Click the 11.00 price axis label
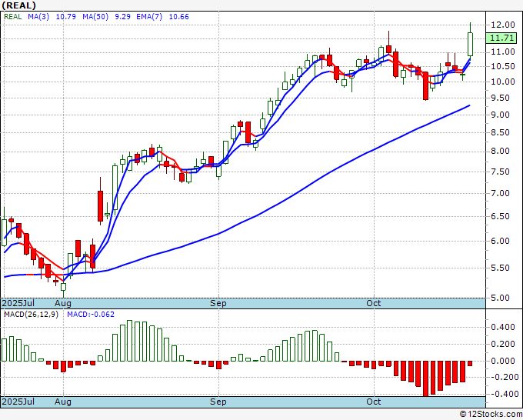Image resolution: width=523 pixels, height=420 pixels. coord(503,52)
